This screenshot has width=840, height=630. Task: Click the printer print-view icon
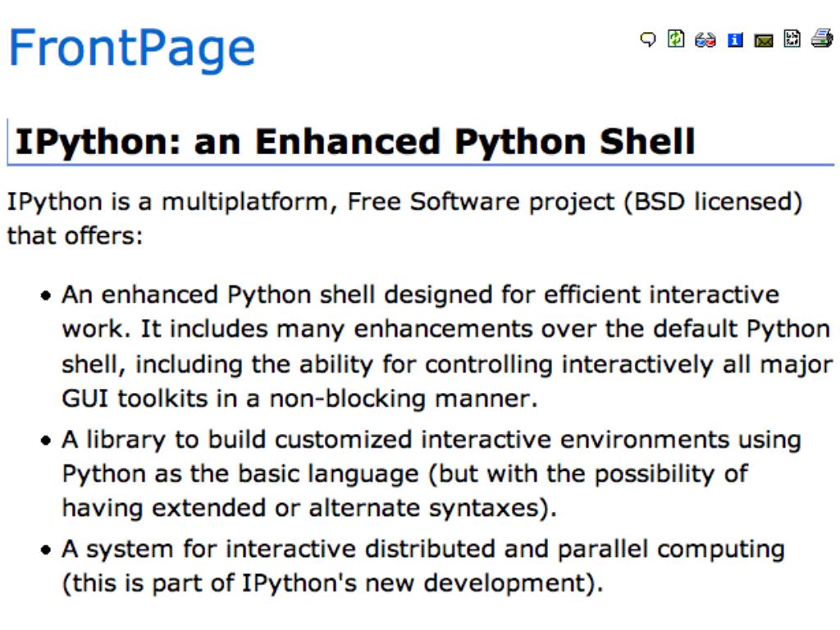822,39
